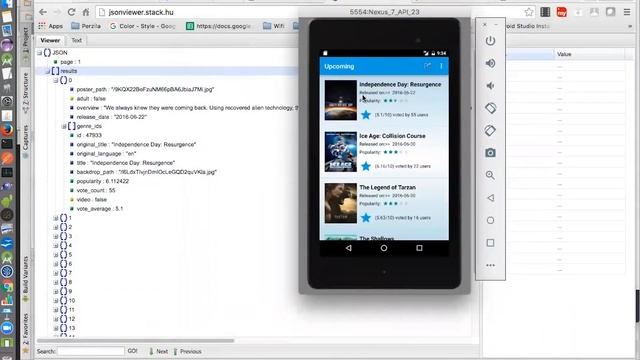Expand object 2 in results

pyautogui.click(x=56, y=227)
